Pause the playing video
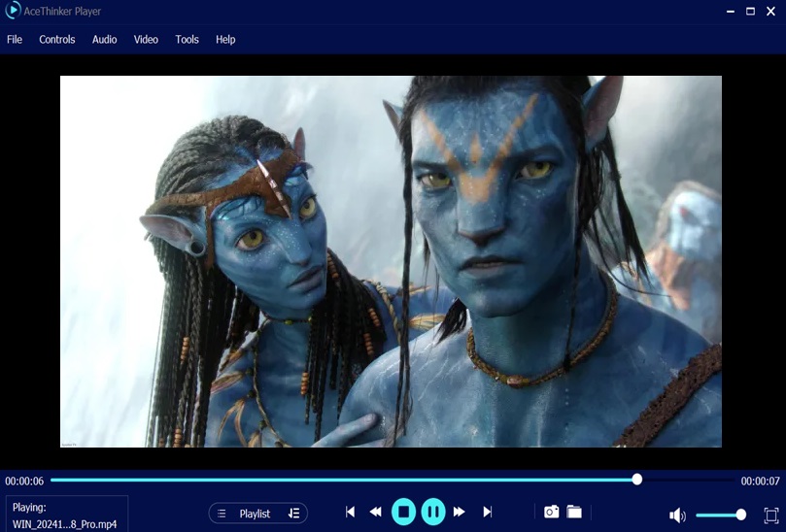786x532 pixels. pos(433,512)
